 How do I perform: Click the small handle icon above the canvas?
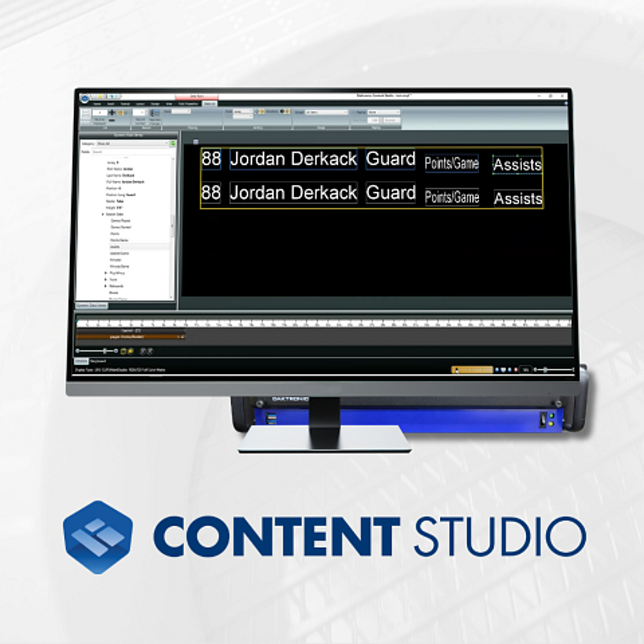tap(195, 141)
